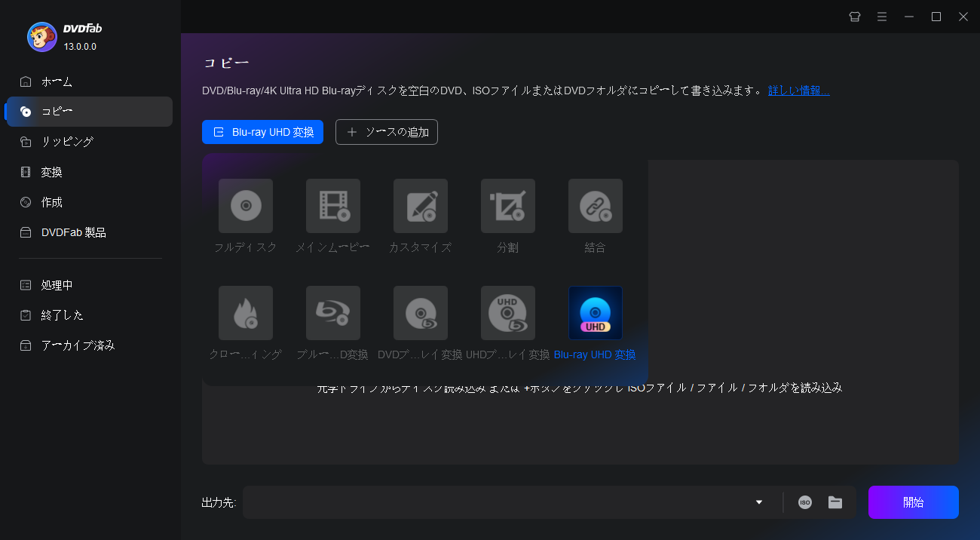Open アーカイブ済み tasks list
Image resolution: width=980 pixels, height=540 pixels.
click(90, 345)
